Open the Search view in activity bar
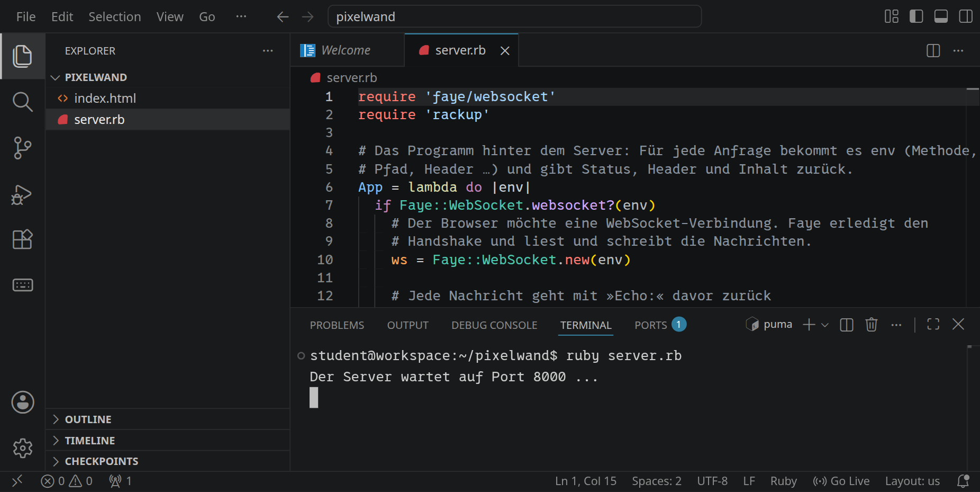980x492 pixels. [22, 102]
